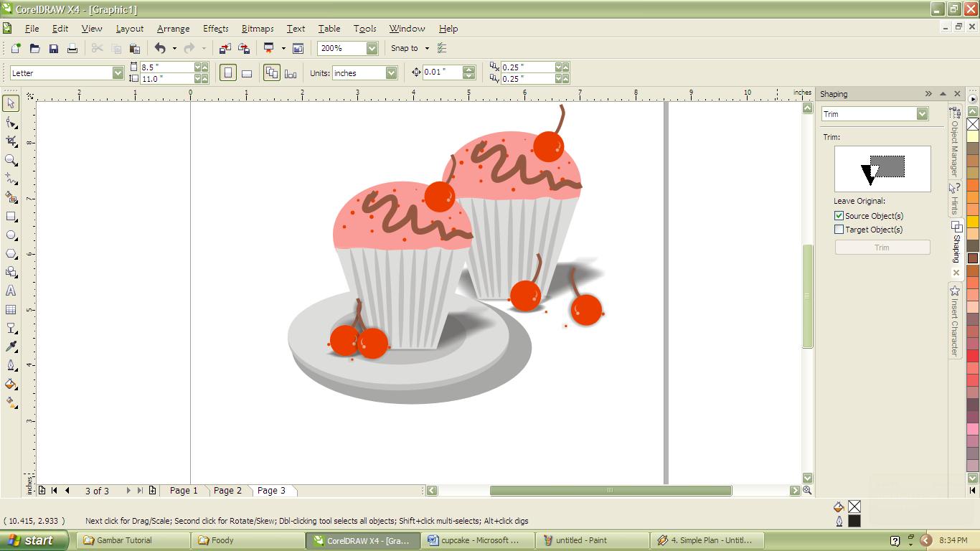The height and width of the screenshot is (551, 980).
Task: Open the Units inches dropdown
Action: [391, 72]
